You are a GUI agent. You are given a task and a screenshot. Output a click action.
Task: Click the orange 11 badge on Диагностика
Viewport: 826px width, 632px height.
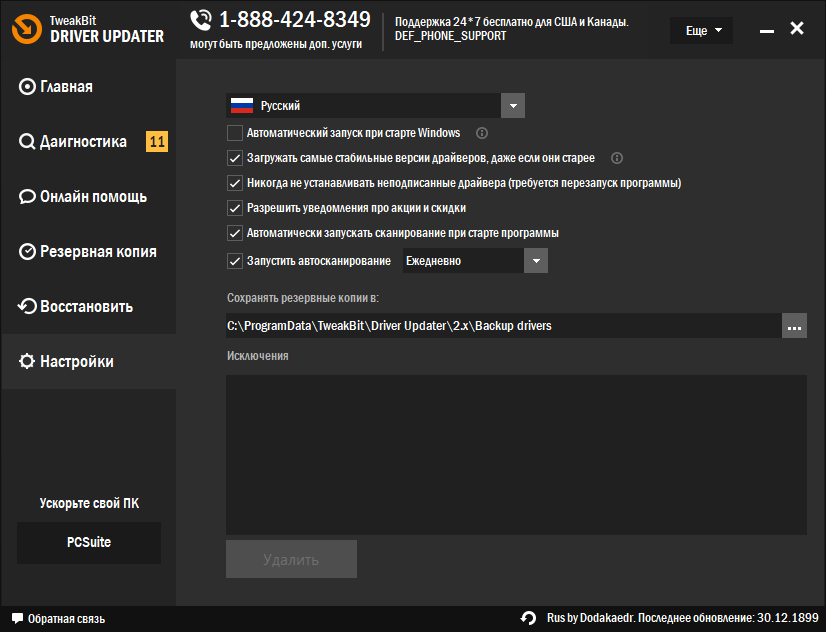point(157,142)
